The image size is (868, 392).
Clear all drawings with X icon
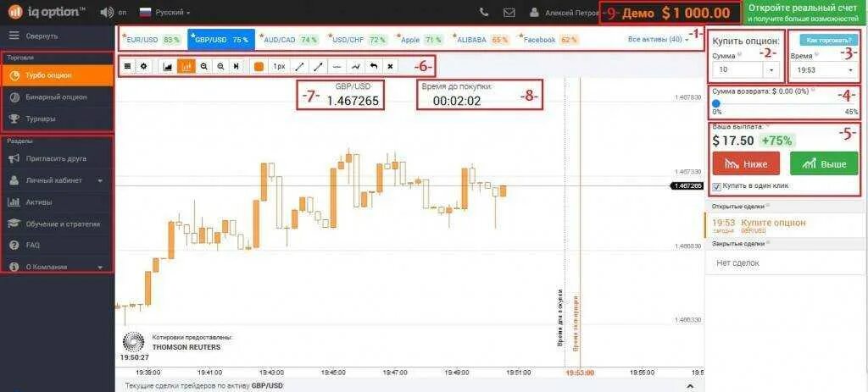390,66
